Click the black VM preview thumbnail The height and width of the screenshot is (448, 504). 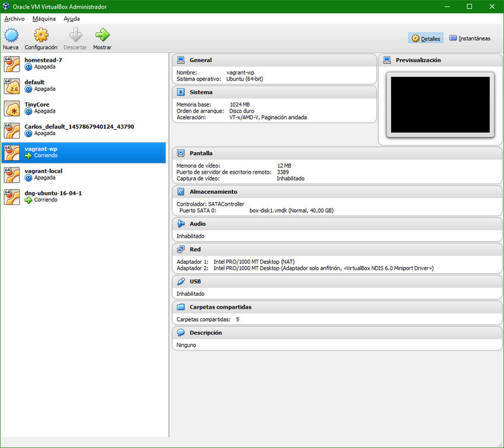[x=440, y=105]
